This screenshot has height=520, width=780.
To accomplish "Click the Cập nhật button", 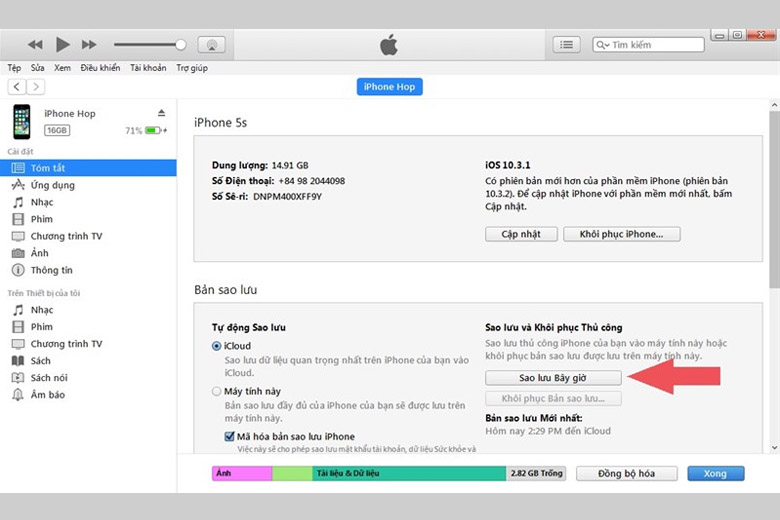I will (x=521, y=234).
